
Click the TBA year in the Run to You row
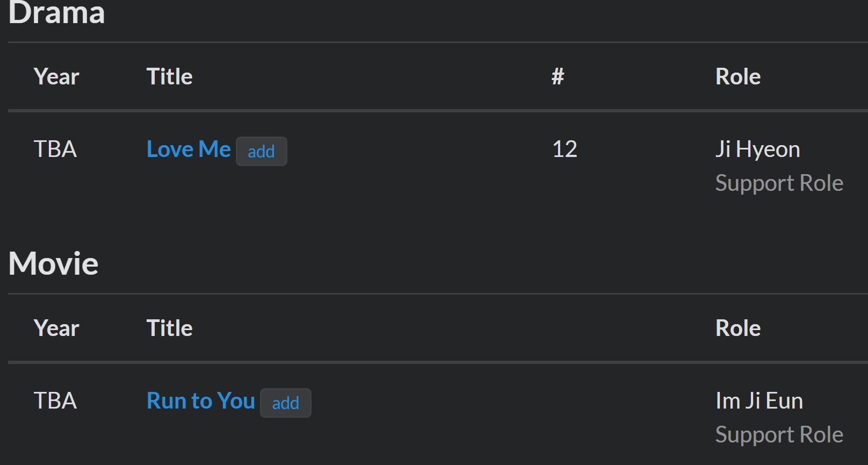(55, 400)
